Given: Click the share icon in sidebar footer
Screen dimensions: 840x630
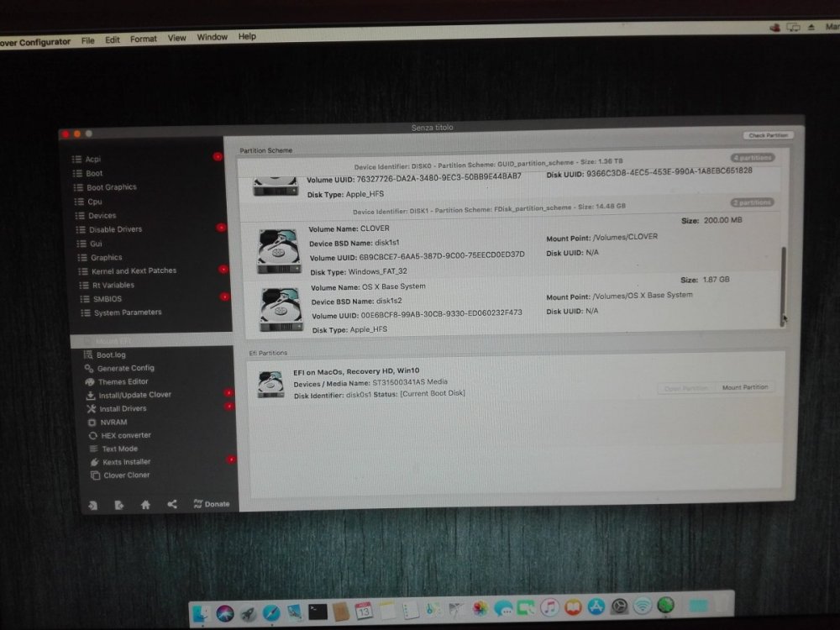Looking at the screenshot, I should coord(172,504).
